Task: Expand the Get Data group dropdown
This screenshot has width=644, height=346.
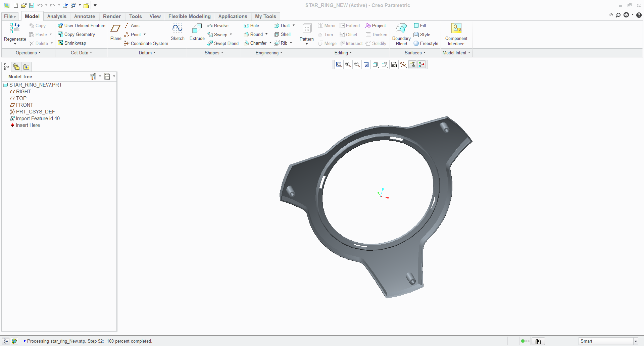Action: pyautogui.click(x=81, y=53)
